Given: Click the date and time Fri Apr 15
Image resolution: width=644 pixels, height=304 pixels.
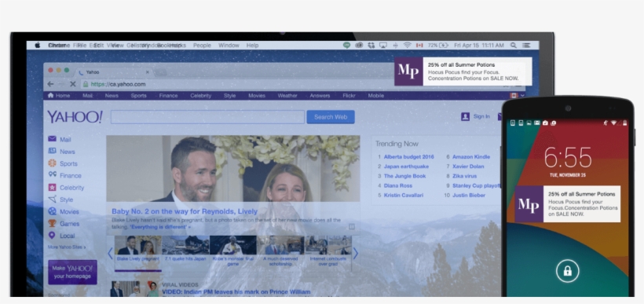Looking at the screenshot, I should pyautogui.click(x=479, y=46).
